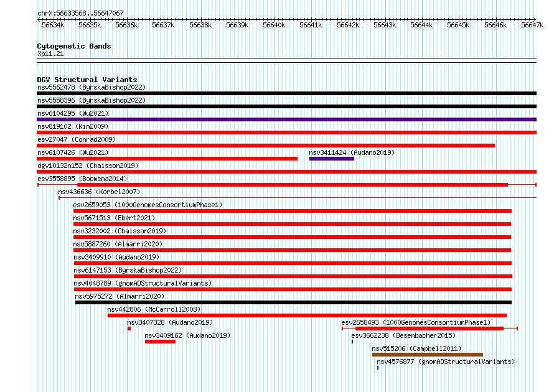The height and width of the screenshot is (392, 554).
Task: Click nsv3232002 (Chaisson2019) label
Action: (120, 231)
